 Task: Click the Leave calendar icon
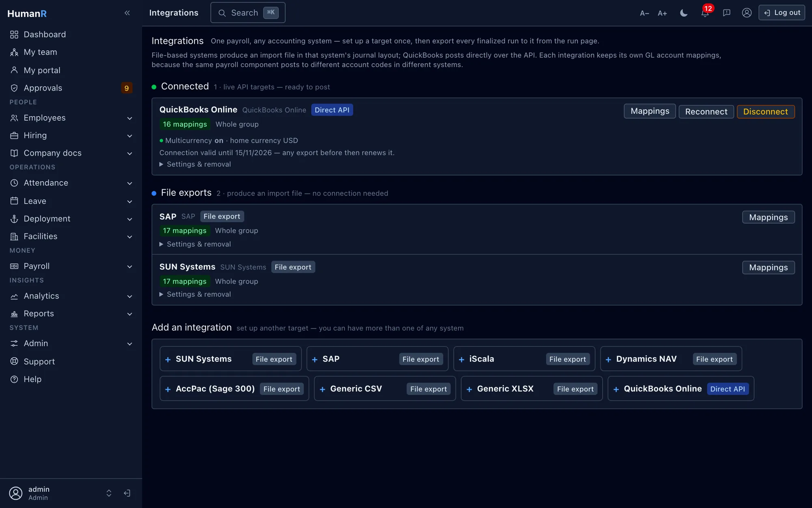[x=14, y=201]
